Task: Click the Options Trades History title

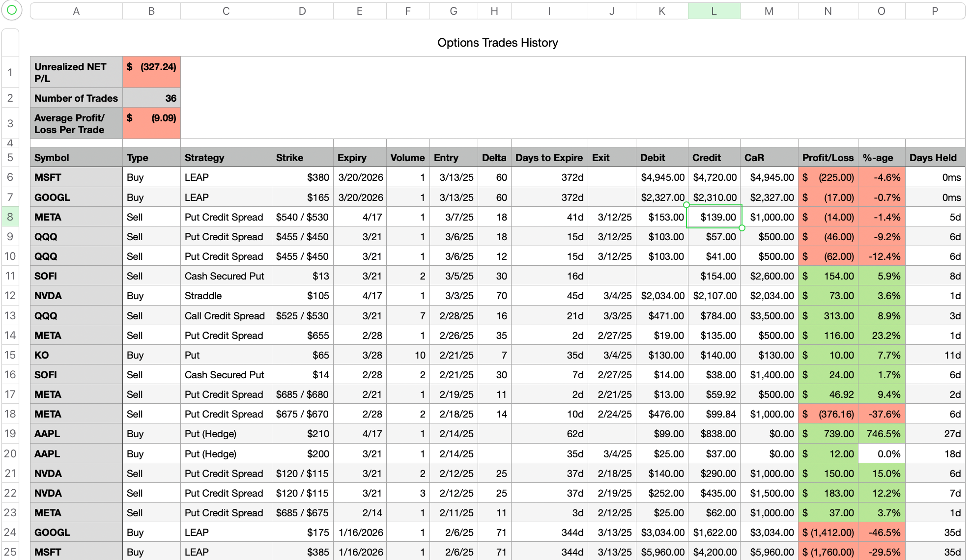Action: (497, 43)
